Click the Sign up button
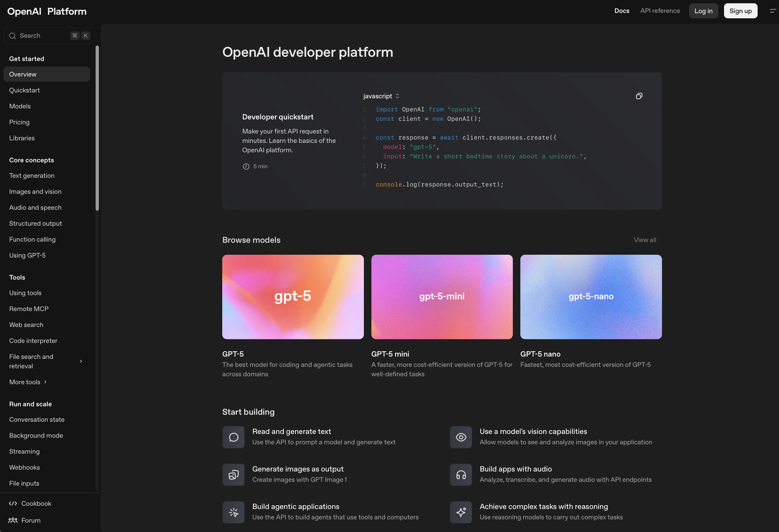Screen dimensions: 779x532 [741, 11]
